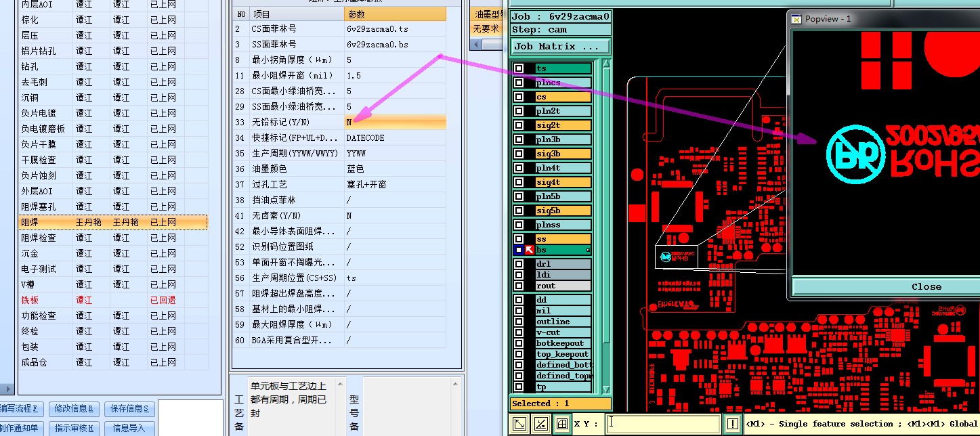The image size is (980, 436).
Task: Toggle the bs layer checkbox
Action: 518,250
